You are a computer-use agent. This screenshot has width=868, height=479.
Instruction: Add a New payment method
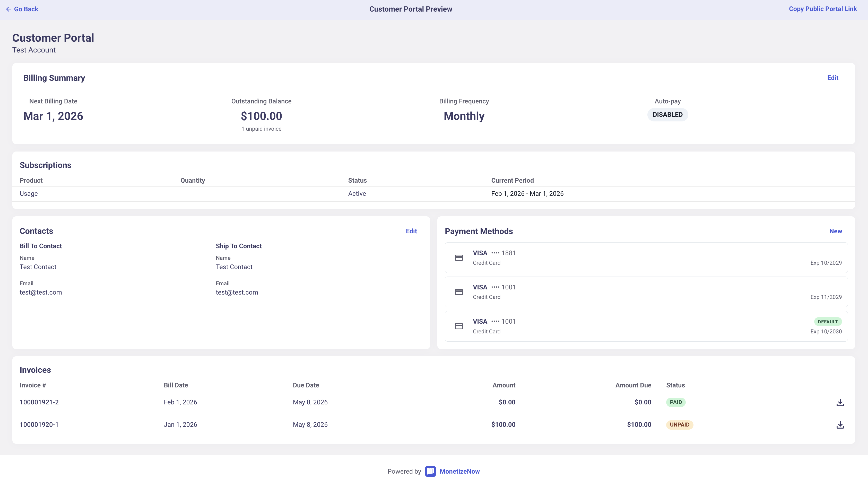835,231
